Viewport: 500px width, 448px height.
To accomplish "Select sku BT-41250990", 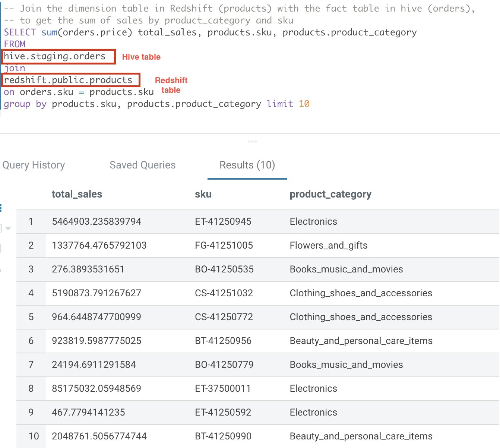I will pyautogui.click(x=223, y=436).
